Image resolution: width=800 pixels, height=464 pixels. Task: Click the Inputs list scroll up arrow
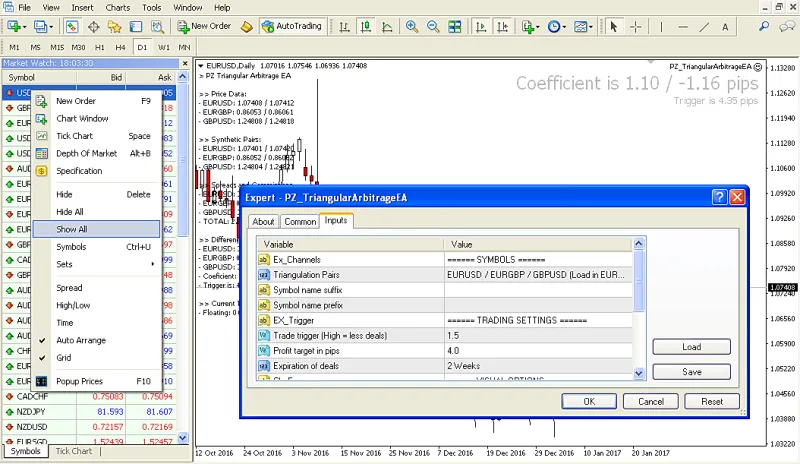pyautogui.click(x=638, y=243)
